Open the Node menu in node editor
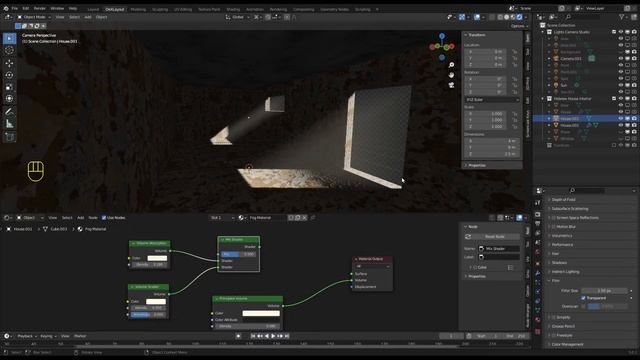 tap(93, 218)
